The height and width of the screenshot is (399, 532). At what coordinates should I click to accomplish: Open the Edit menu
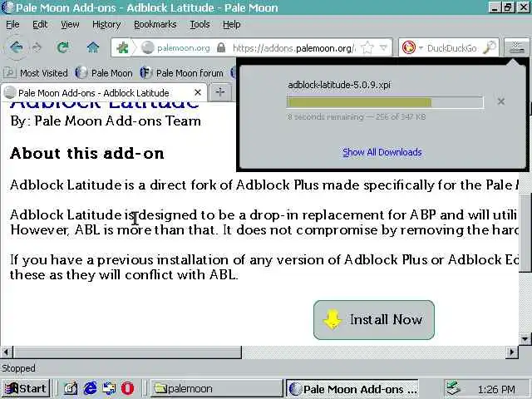click(40, 24)
